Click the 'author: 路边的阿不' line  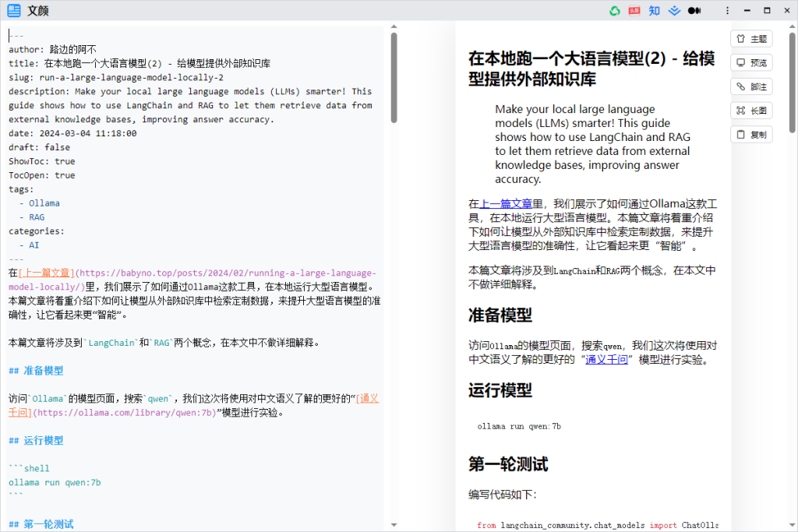tap(52, 49)
